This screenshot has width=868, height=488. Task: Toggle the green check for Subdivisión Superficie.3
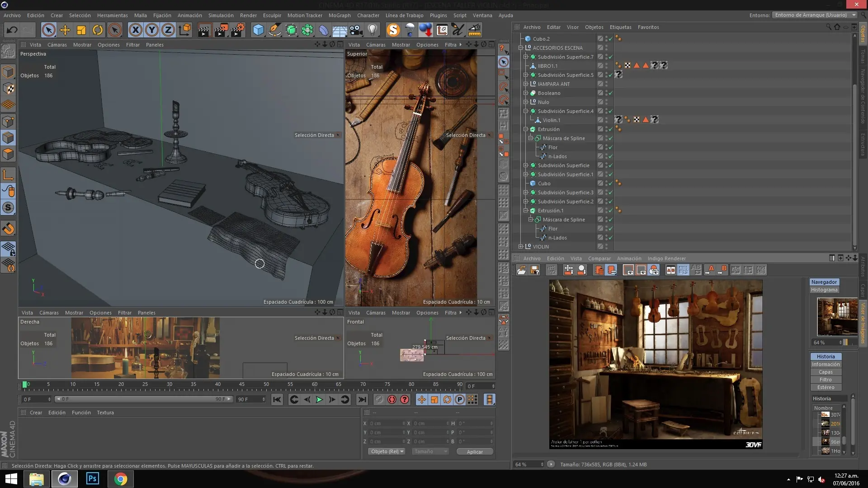[611, 192]
